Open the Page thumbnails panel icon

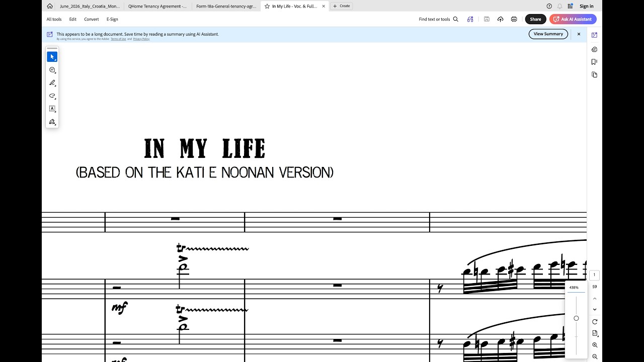coord(594,74)
